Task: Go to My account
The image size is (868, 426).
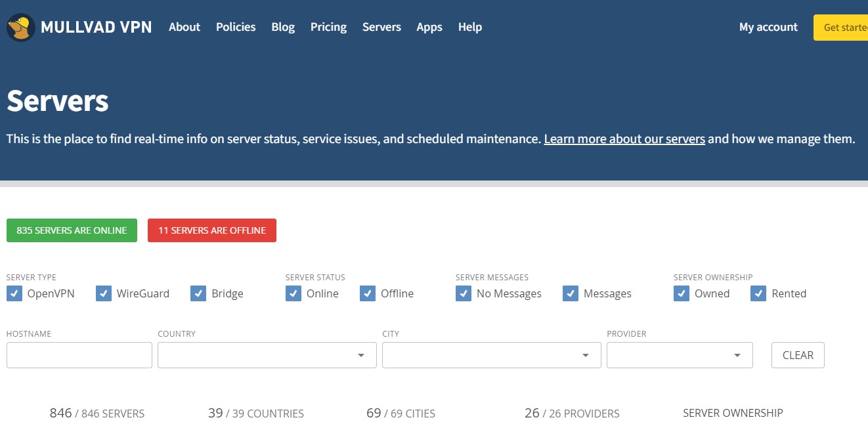Action: (x=768, y=27)
